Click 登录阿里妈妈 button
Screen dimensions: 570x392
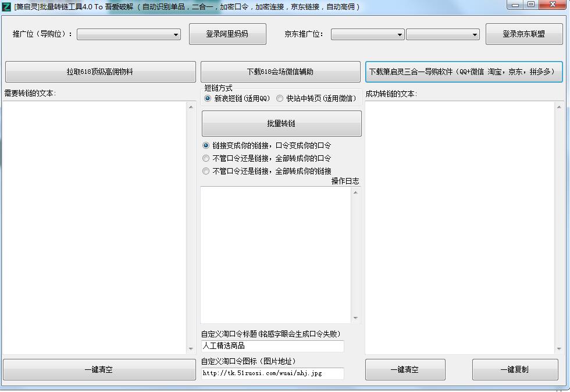(227, 34)
